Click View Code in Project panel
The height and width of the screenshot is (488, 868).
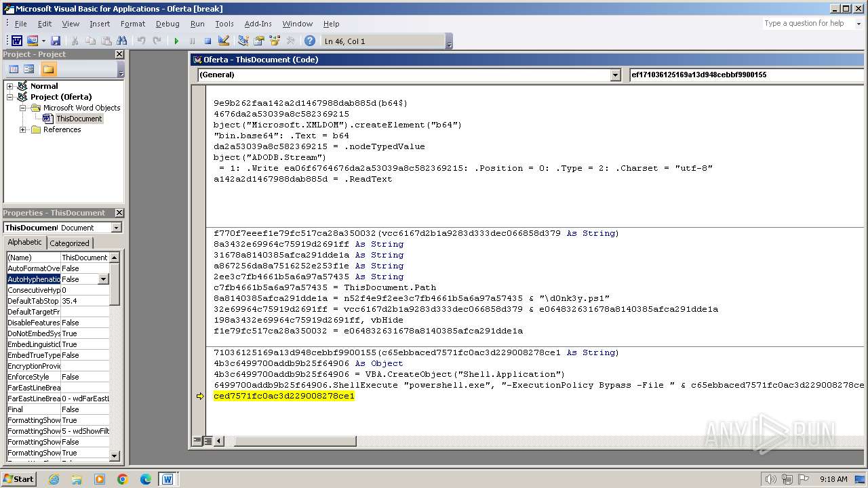(x=14, y=69)
